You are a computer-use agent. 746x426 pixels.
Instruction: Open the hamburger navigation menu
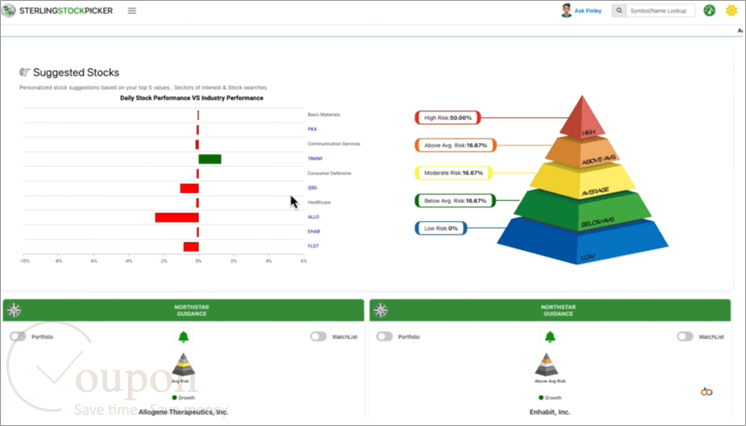pos(132,10)
